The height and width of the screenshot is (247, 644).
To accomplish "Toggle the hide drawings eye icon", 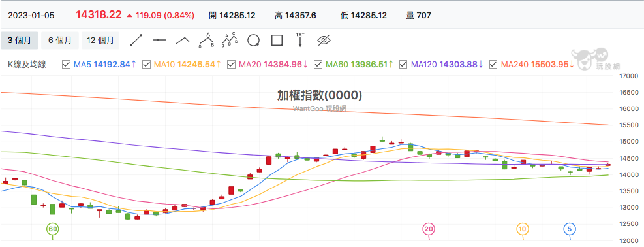I will click(x=324, y=41).
